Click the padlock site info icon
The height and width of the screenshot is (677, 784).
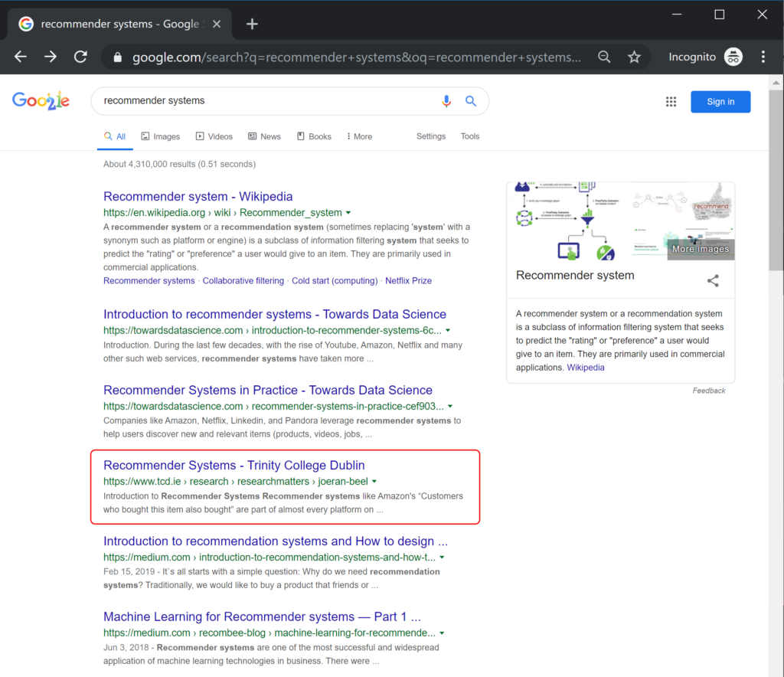pos(117,57)
